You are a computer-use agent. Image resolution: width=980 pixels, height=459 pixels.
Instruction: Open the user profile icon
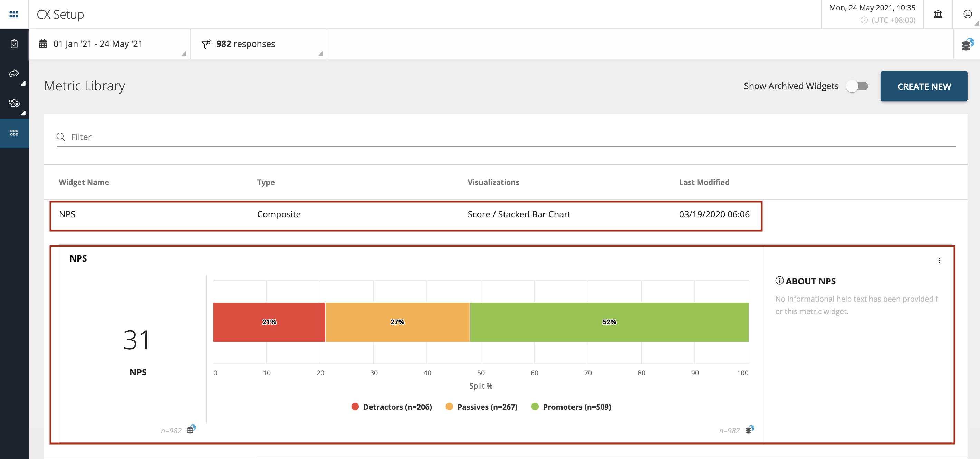968,14
